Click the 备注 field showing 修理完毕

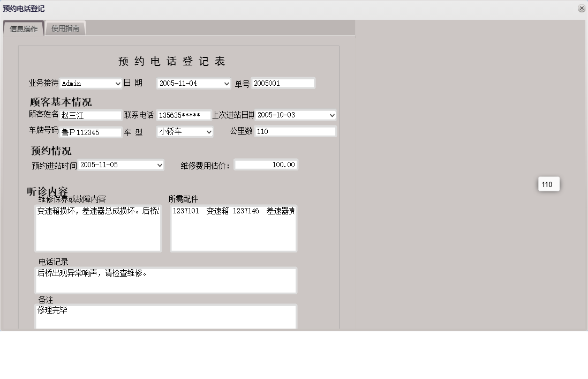click(166, 316)
